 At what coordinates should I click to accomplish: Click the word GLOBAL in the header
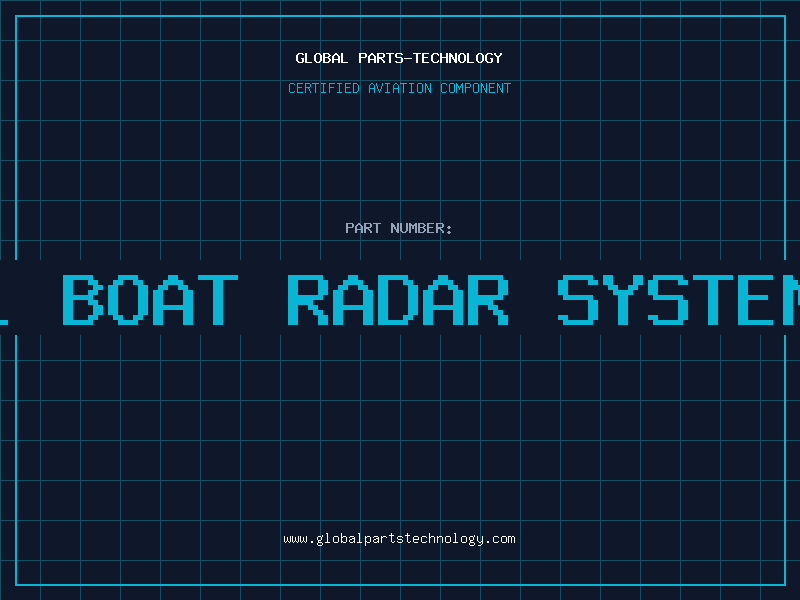click(322, 58)
